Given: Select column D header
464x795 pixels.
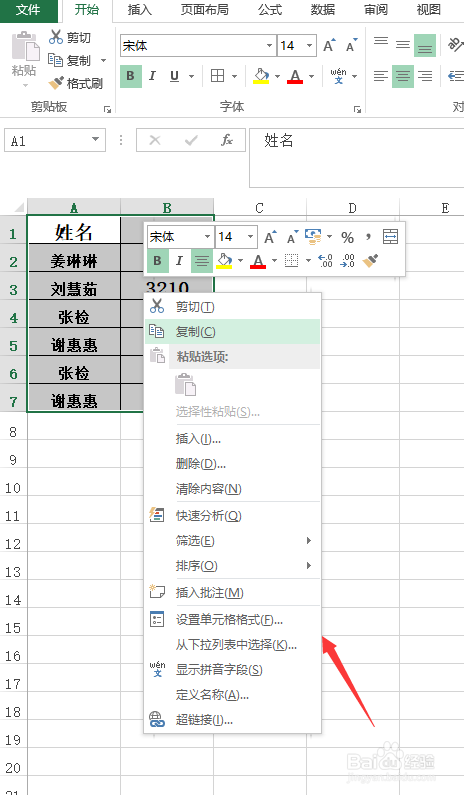Looking at the screenshot, I should click(x=352, y=208).
